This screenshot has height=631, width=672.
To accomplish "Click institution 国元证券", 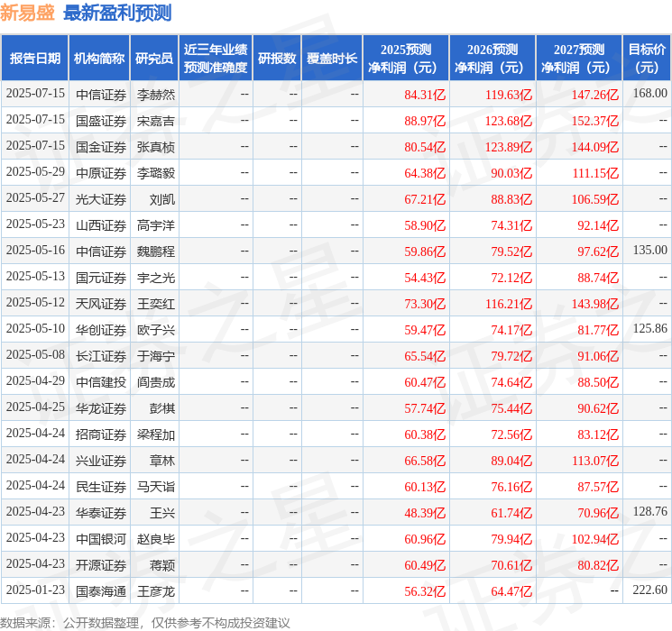I will [x=101, y=278].
